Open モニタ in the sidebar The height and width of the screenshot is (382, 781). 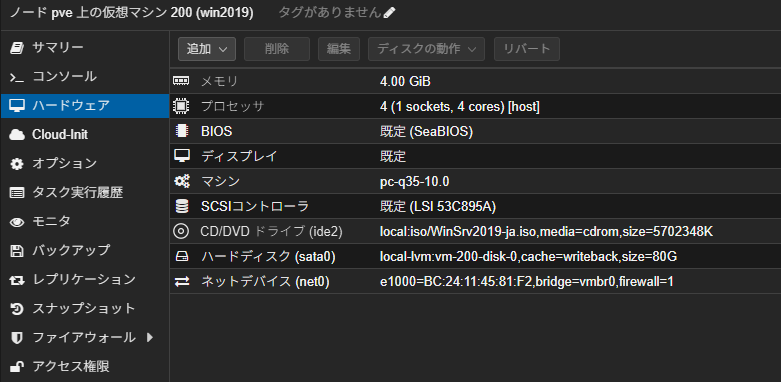click(85, 222)
